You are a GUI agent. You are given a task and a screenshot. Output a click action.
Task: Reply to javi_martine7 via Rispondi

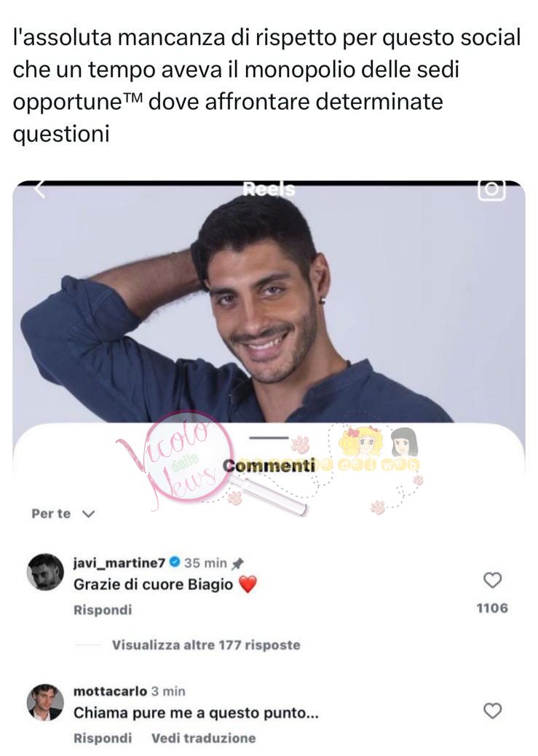(103, 610)
